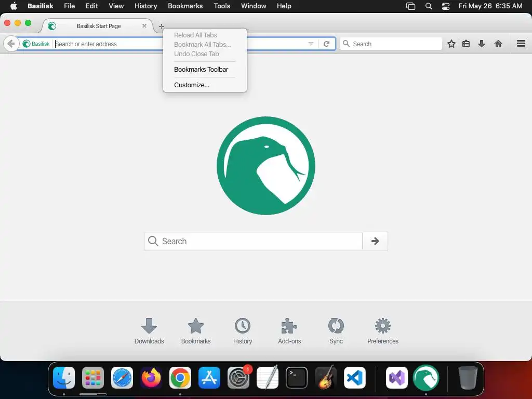Open Add-ons from start page
Image resolution: width=532 pixels, height=399 pixels.
point(289,331)
